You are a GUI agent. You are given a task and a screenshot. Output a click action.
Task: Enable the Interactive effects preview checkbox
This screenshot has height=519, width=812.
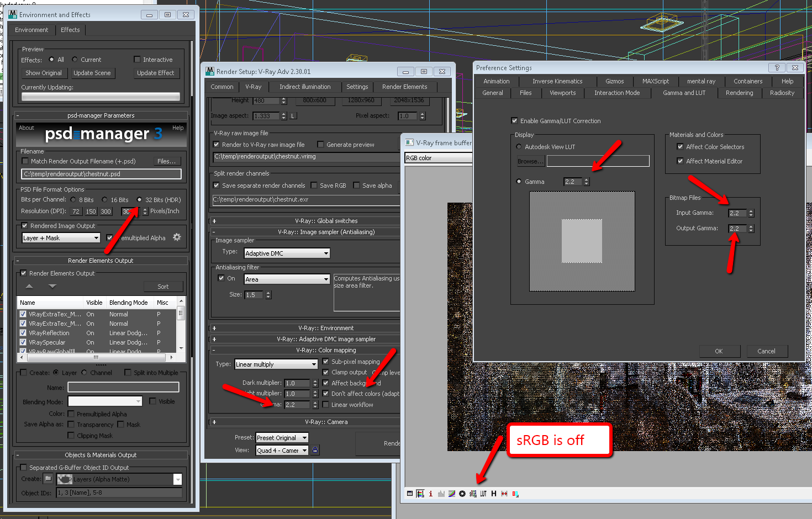[x=137, y=59]
